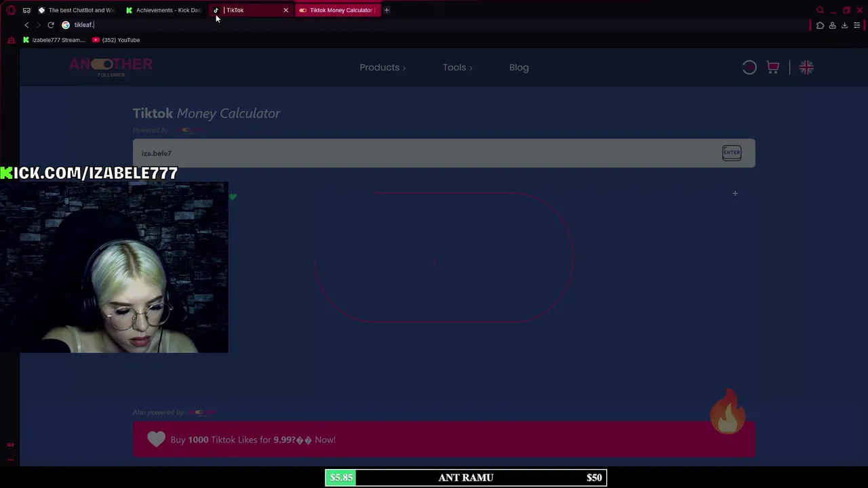Open the browser downloads icon
The width and height of the screenshot is (868, 488).
tap(844, 25)
